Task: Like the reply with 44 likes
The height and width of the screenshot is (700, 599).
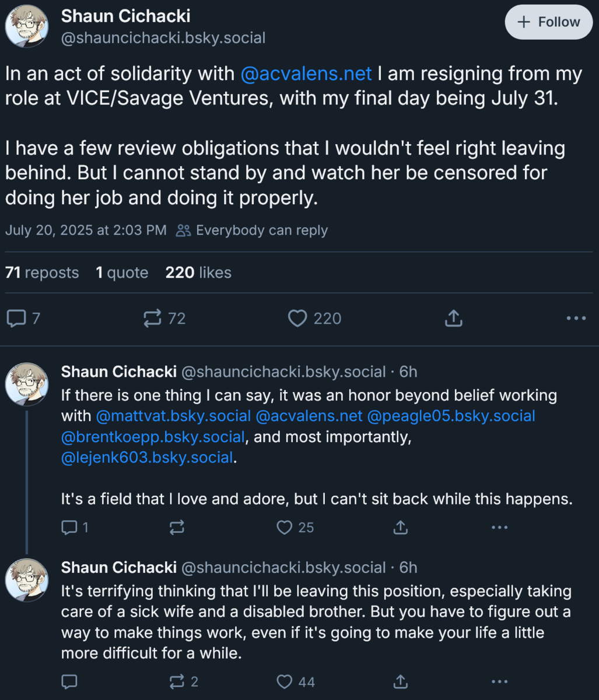Action: point(284,681)
